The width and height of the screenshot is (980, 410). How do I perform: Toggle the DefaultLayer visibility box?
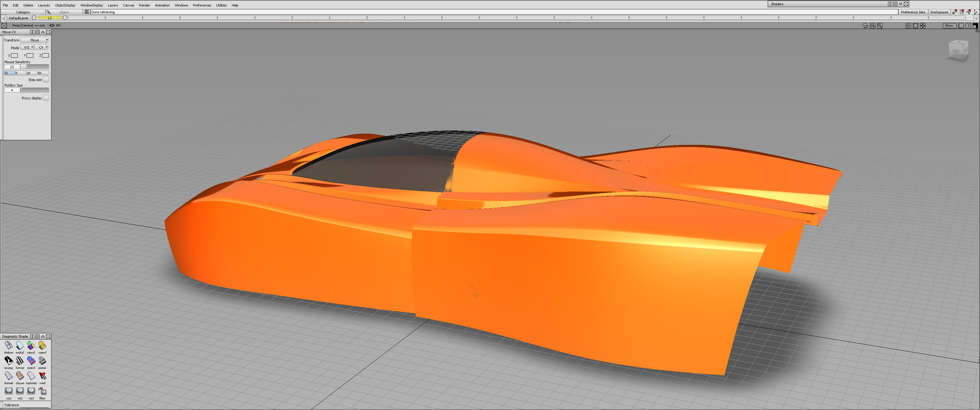34,18
